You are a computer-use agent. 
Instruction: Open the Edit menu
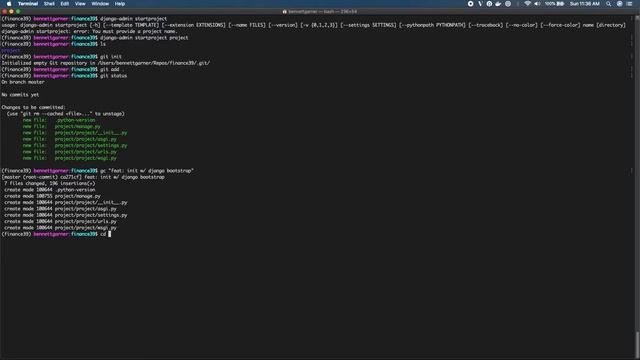(x=65, y=4)
